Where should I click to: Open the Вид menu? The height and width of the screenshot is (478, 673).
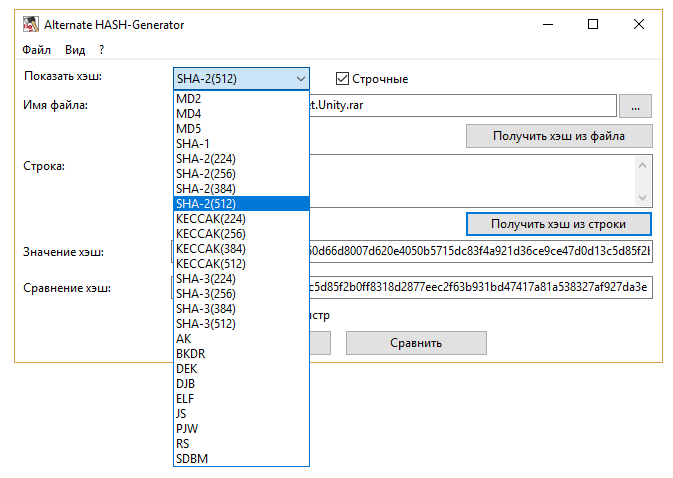(x=75, y=49)
